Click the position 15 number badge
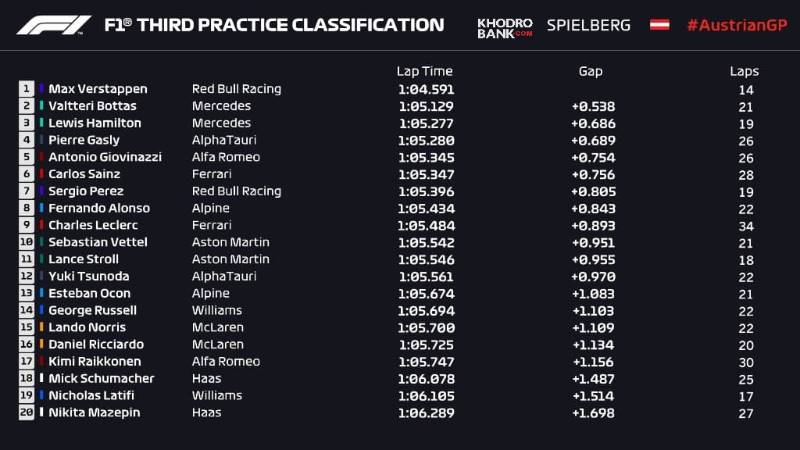This screenshot has width=800, height=450. [x=26, y=327]
